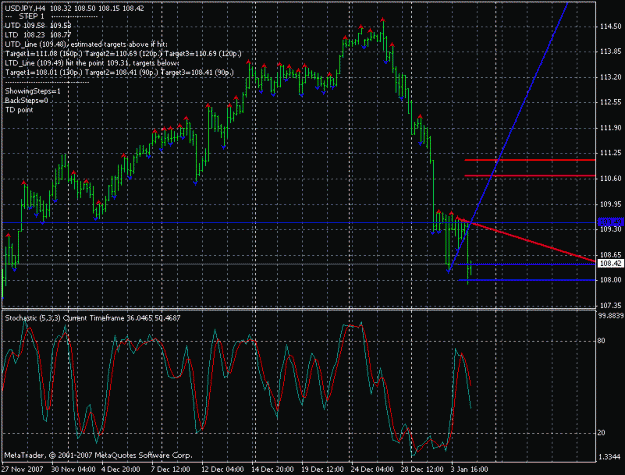This screenshot has height=475, width=625.
Task: Click the 30 Nov 04:00 time label
Action: (73, 469)
